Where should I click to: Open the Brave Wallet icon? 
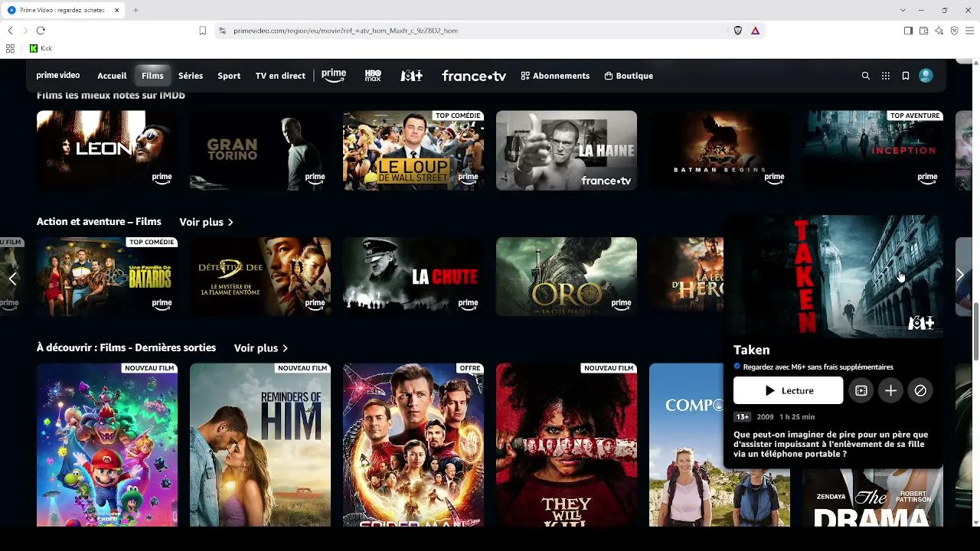(923, 31)
